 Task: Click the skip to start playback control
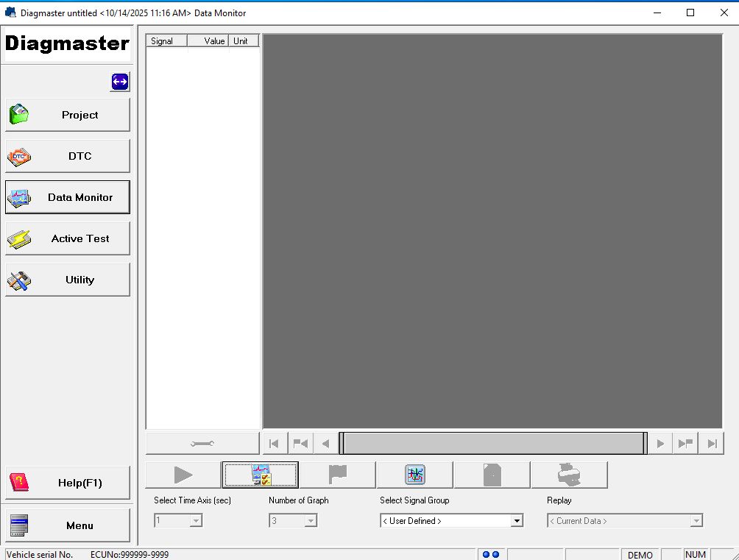click(273, 442)
